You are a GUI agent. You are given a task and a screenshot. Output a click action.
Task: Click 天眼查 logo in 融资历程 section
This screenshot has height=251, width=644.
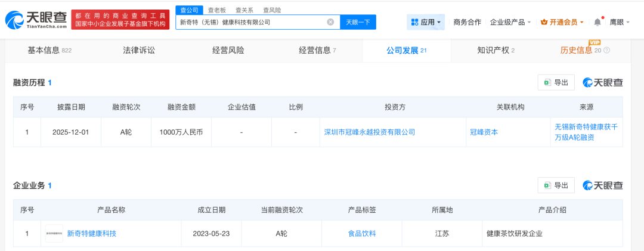pos(602,82)
